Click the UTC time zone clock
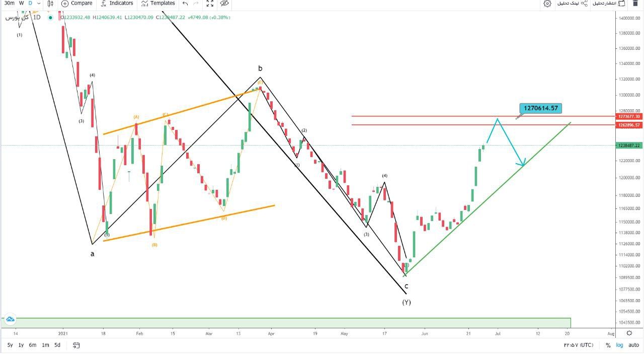The height and width of the screenshot is (354, 644). tap(579, 345)
